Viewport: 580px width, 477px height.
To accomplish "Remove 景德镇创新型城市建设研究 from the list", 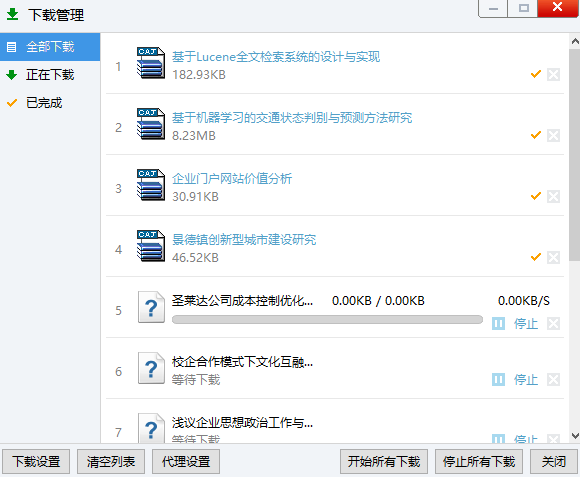I will coord(553,257).
